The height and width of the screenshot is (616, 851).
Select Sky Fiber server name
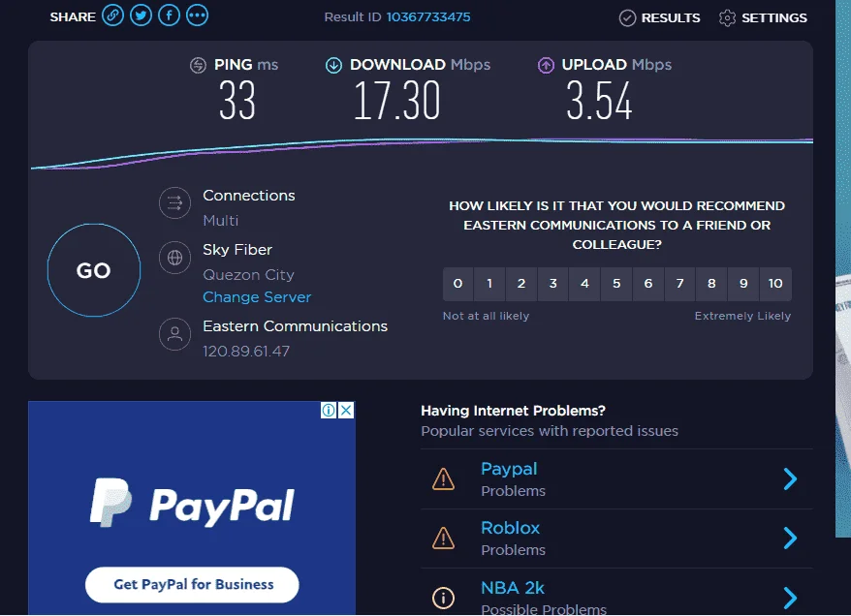point(237,250)
